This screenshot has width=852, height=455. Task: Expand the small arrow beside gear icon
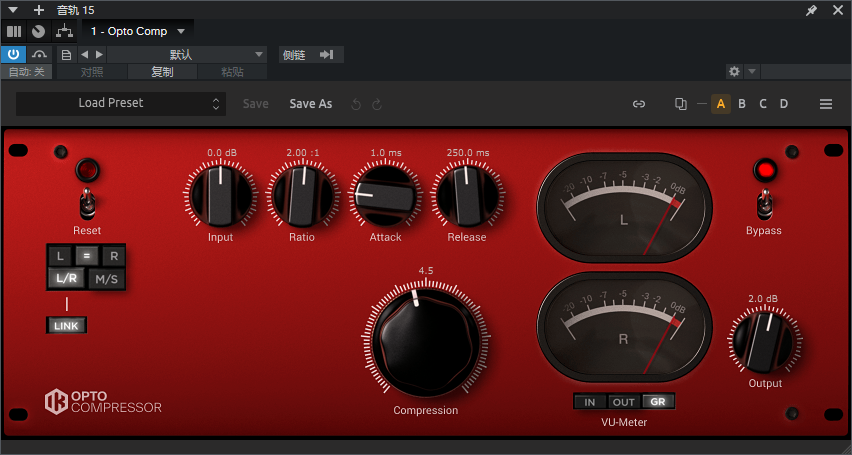[752, 72]
